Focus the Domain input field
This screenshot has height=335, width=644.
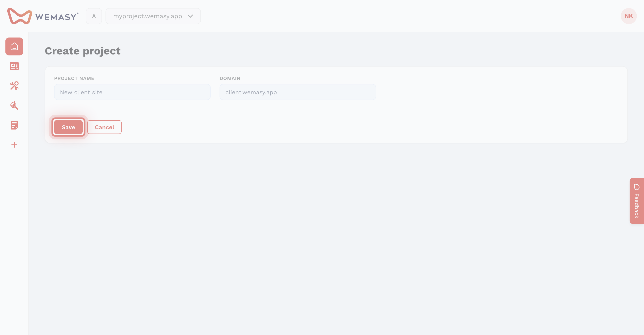pyautogui.click(x=297, y=92)
